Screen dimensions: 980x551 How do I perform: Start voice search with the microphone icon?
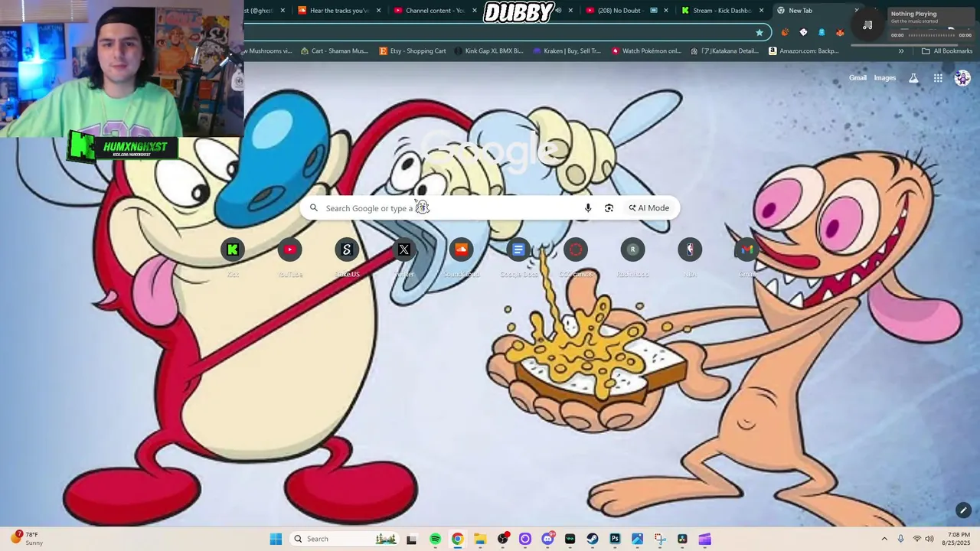(588, 208)
